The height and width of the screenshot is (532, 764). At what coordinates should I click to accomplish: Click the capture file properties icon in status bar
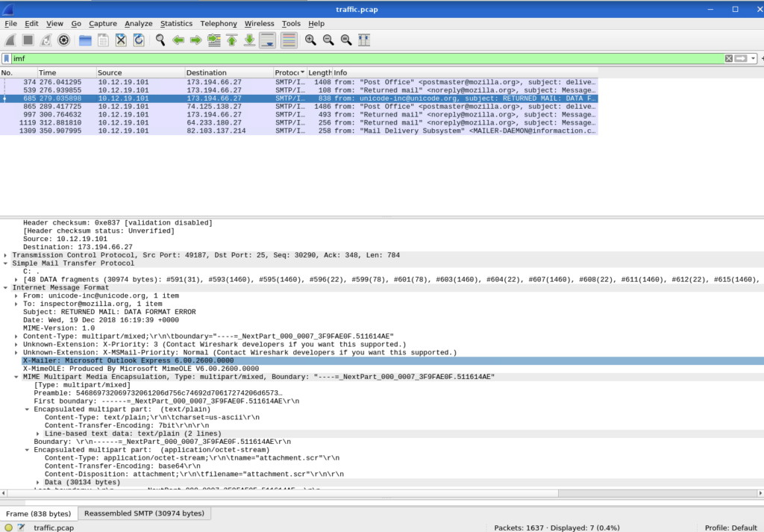(x=21, y=527)
